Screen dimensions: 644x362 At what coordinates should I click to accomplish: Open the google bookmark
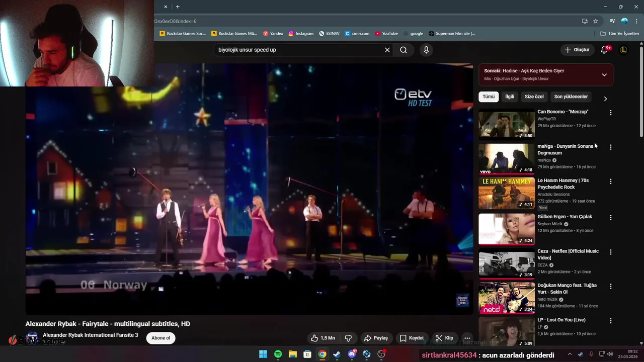pos(413,34)
